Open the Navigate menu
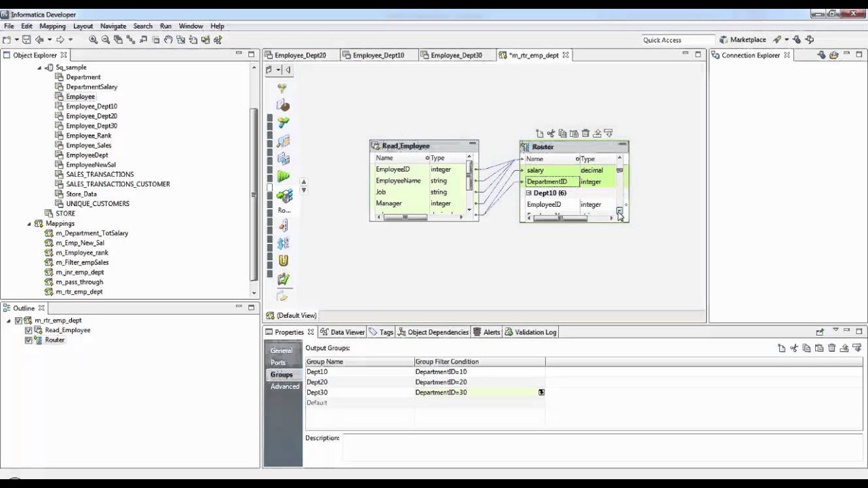Viewport: 868px width, 488px height. point(113,26)
